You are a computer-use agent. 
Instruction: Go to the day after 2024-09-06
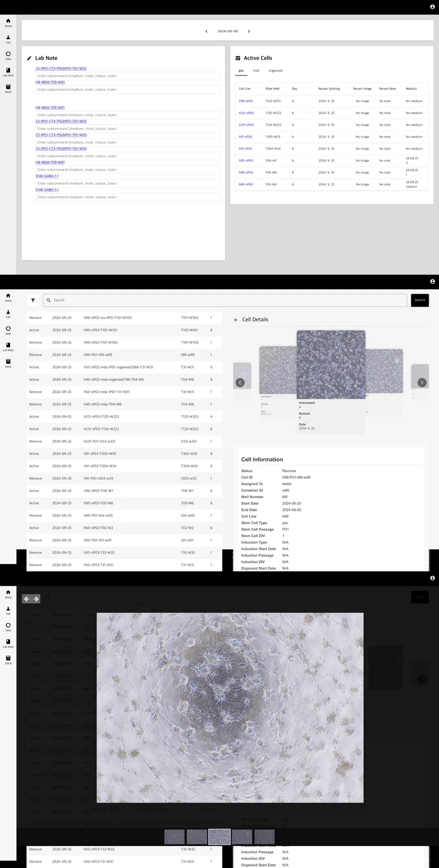click(x=249, y=31)
